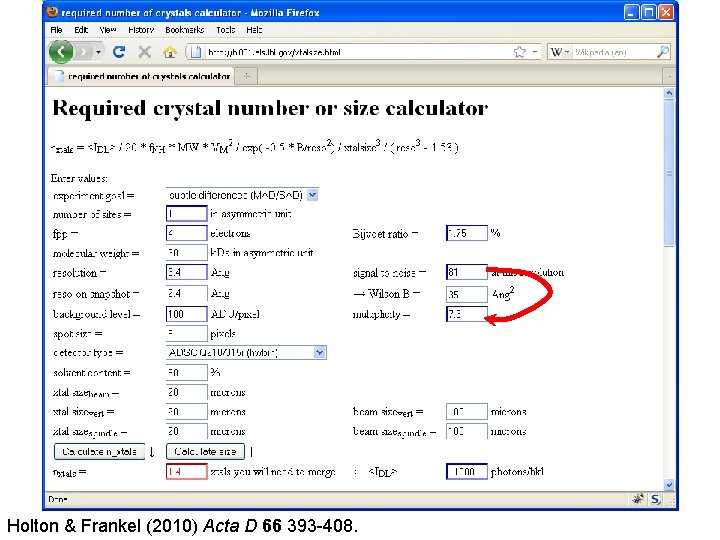Open the History menu
The height and width of the screenshot is (540, 720).
[x=141, y=30]
